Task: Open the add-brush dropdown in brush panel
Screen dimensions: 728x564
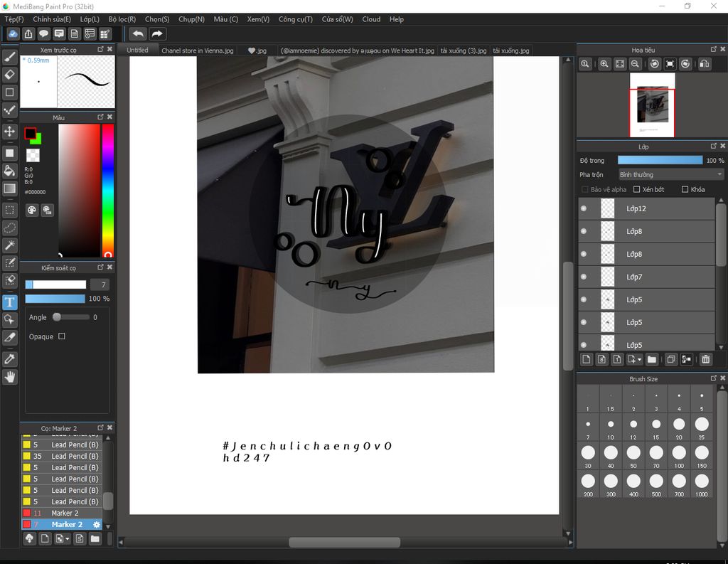Action: tap(68, 538)
